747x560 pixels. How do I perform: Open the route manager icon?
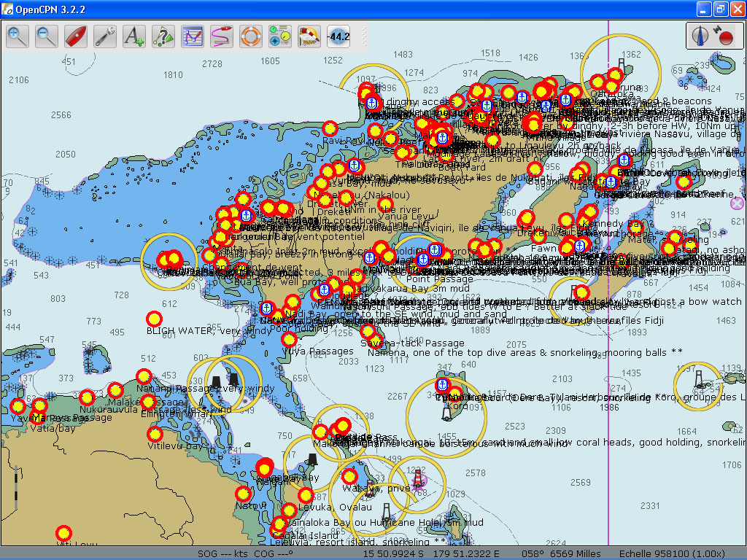193,36
